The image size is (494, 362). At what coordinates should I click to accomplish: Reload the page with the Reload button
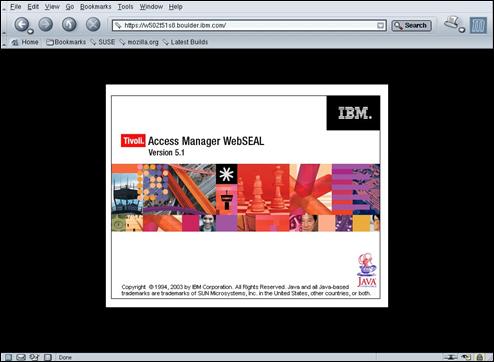(x=69, y=24)
